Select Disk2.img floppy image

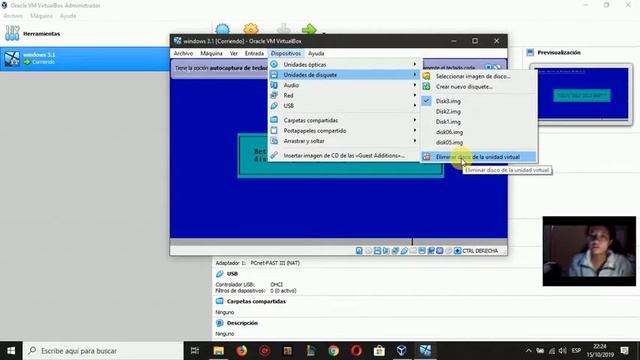tap(478, 111)
